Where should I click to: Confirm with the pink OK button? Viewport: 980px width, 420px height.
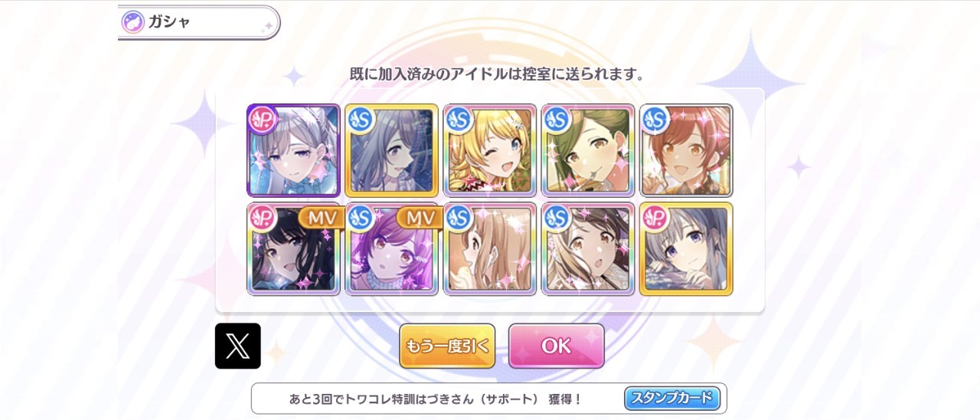pos(557,346)
